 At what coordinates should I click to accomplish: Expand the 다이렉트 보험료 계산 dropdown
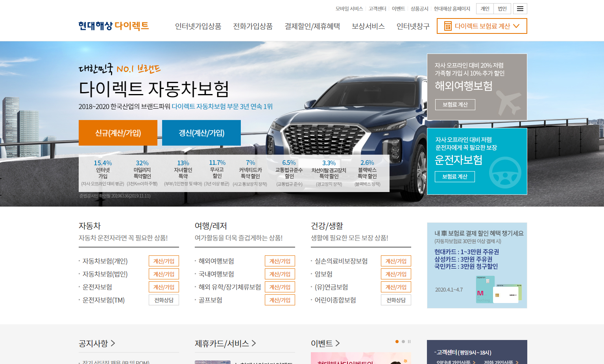516,26
